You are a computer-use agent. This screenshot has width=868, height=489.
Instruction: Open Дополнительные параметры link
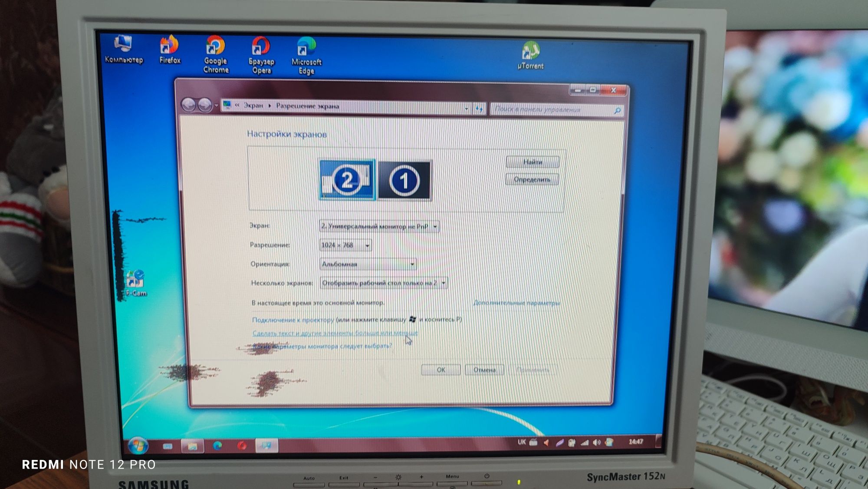coord(516,303)
